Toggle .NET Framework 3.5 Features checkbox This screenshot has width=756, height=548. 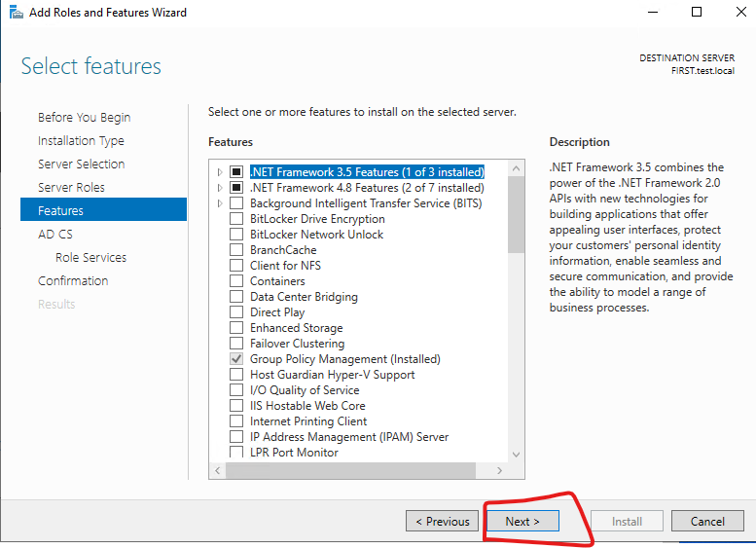point(236,171)
